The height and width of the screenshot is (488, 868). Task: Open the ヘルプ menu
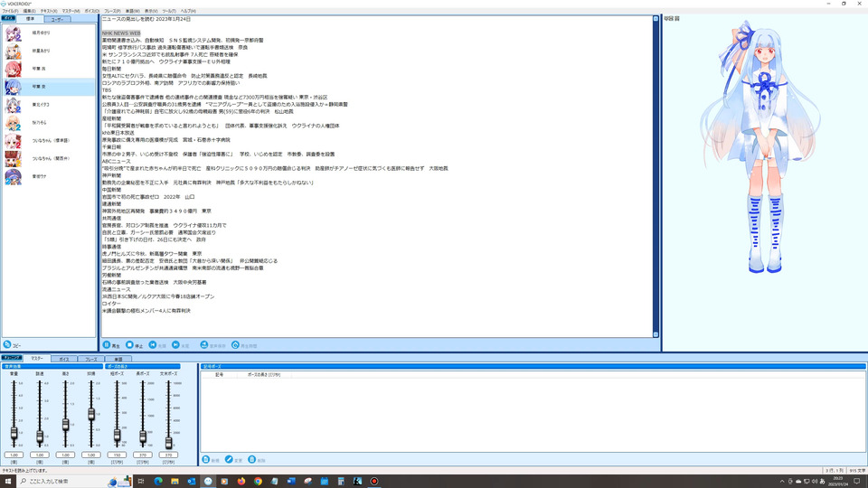188,11
